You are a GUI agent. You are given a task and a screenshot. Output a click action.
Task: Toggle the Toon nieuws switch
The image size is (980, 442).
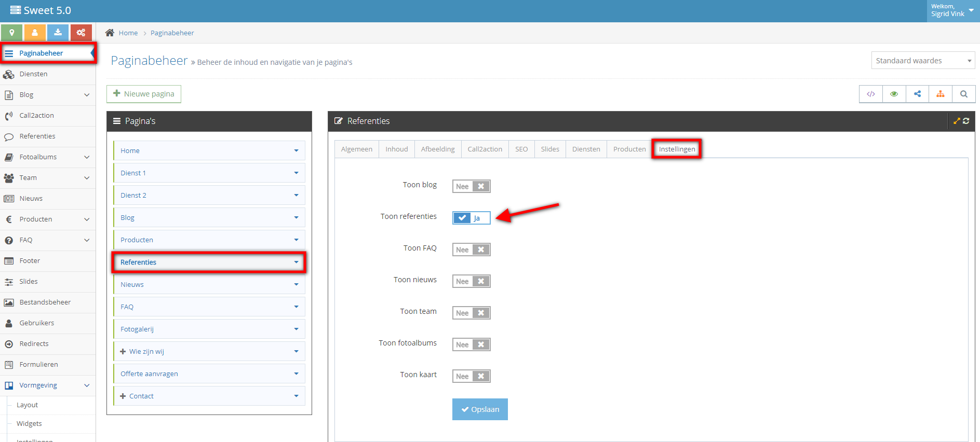point(471,281)
